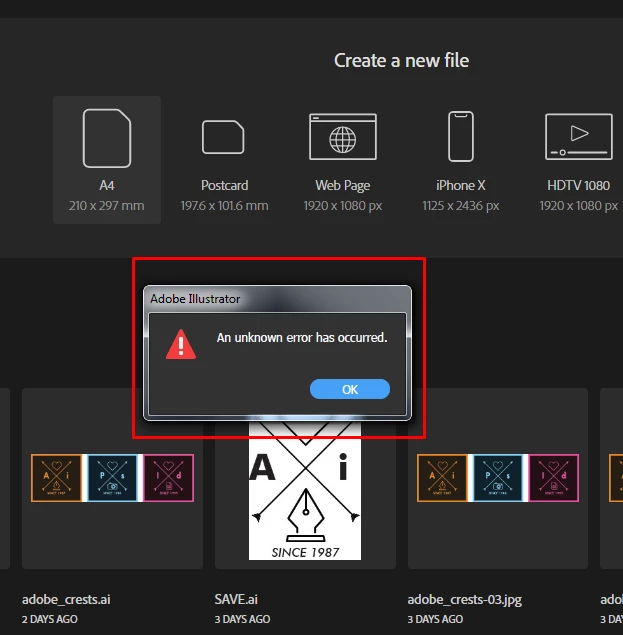
Task: Click '197.6 x 101.6 mm' size text
Action: pyautogui.click(x=224, y=206)
